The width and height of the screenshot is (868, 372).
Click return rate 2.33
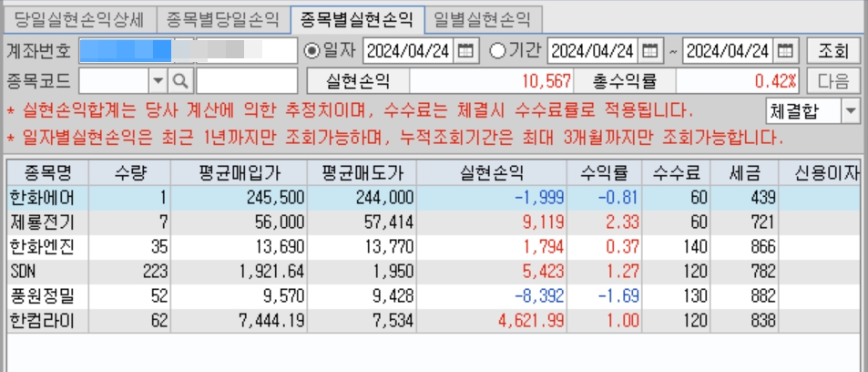(x=622, y=222)
